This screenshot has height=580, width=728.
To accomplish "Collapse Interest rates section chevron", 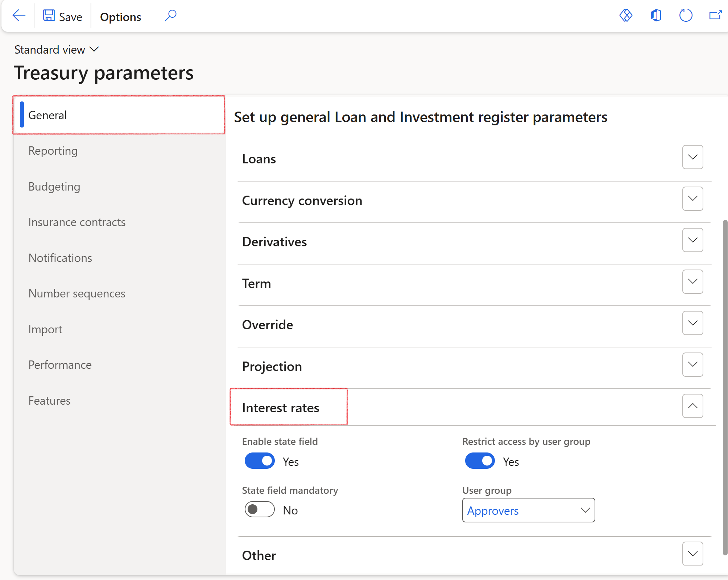I will [x=692, y=406].
